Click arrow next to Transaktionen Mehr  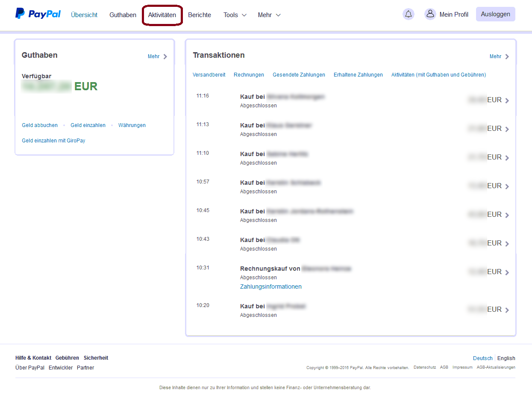[507, 56]
